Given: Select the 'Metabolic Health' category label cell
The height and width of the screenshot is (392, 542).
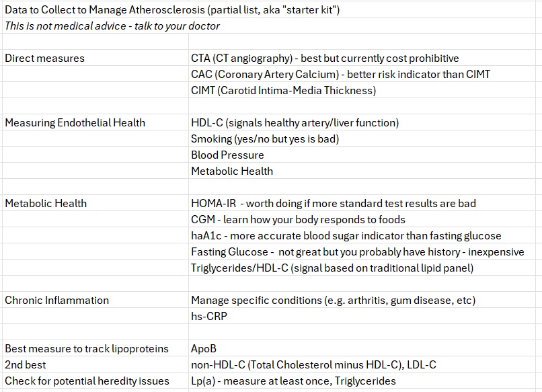Looking at the screenshot, I should click(x=46, y=203).
